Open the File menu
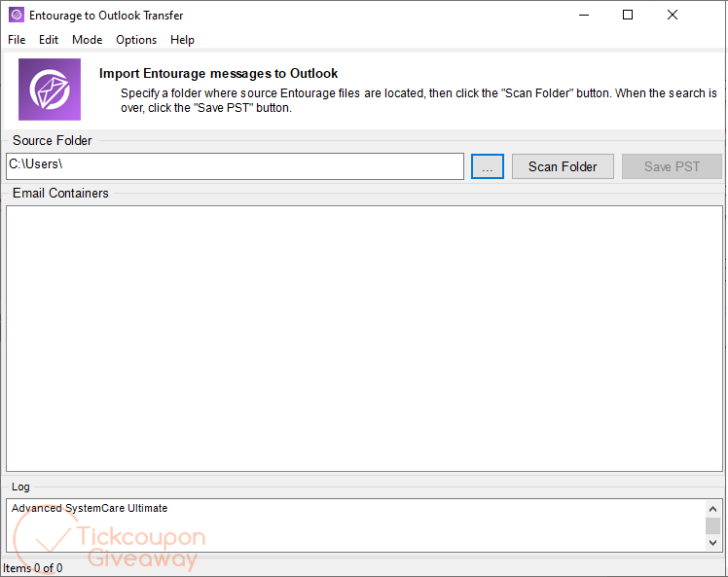728x577 pixels. (x=17, y=40)
